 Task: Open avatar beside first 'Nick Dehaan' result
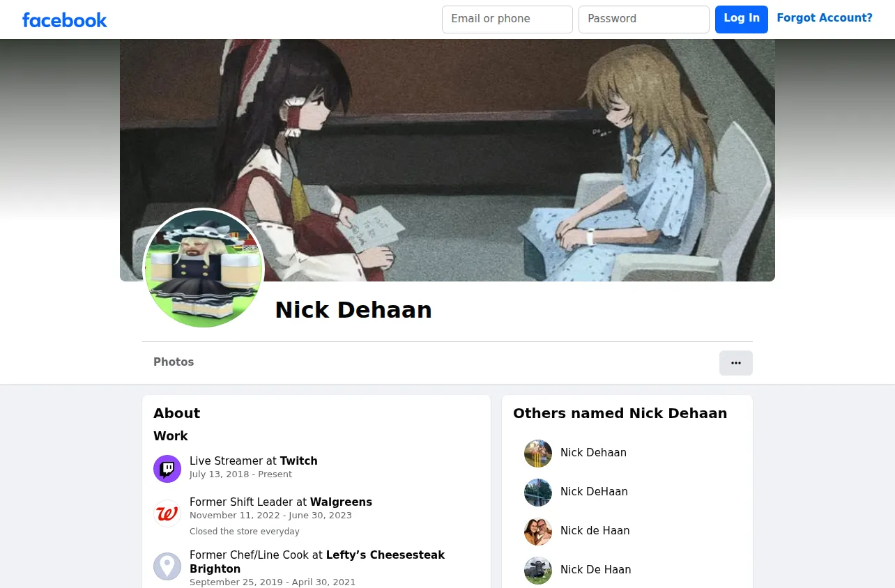tap(538, 454)
